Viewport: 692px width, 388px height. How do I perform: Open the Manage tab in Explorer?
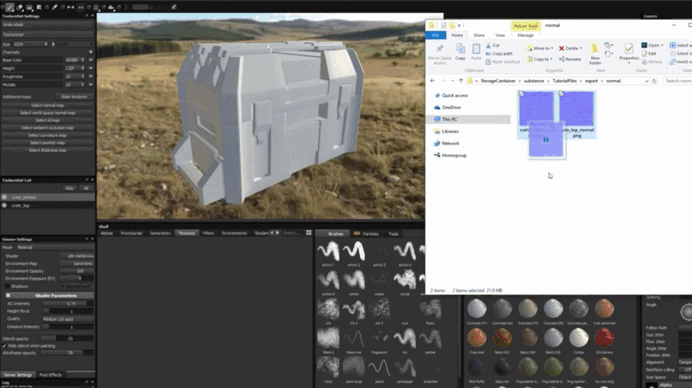[x=525, y=35]
